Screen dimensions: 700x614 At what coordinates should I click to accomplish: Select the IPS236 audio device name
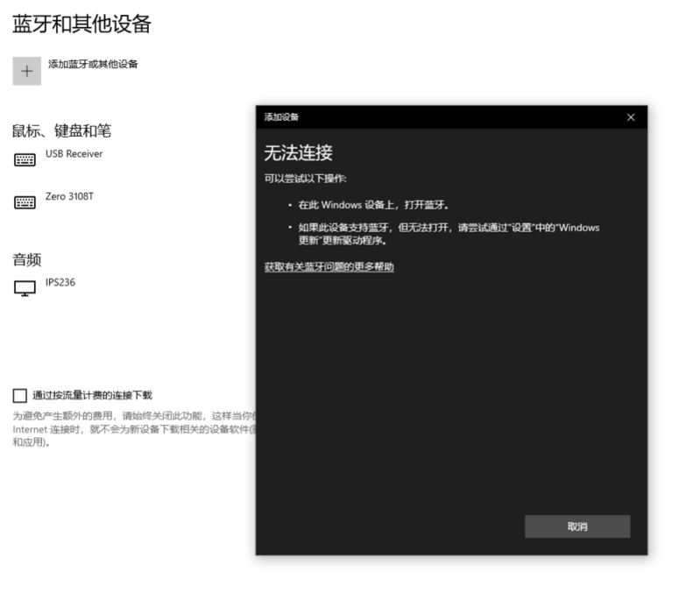pyautogui.click(x=60, y=283)
